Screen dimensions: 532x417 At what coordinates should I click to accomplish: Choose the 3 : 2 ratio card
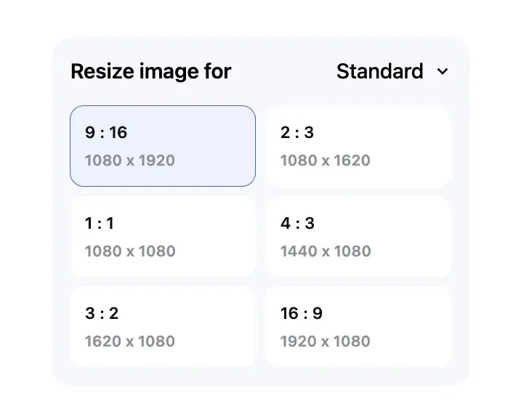click(x=163, y=326)
